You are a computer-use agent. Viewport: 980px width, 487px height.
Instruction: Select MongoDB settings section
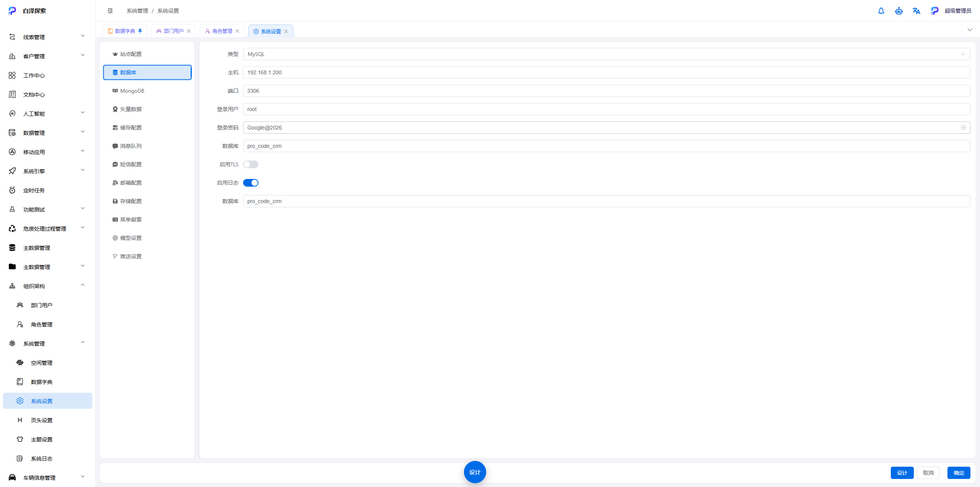[147, 91]
